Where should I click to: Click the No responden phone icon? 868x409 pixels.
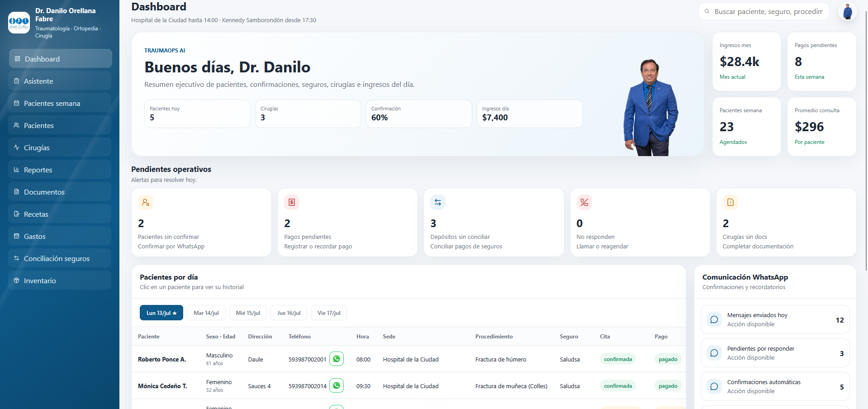[584, 202]
